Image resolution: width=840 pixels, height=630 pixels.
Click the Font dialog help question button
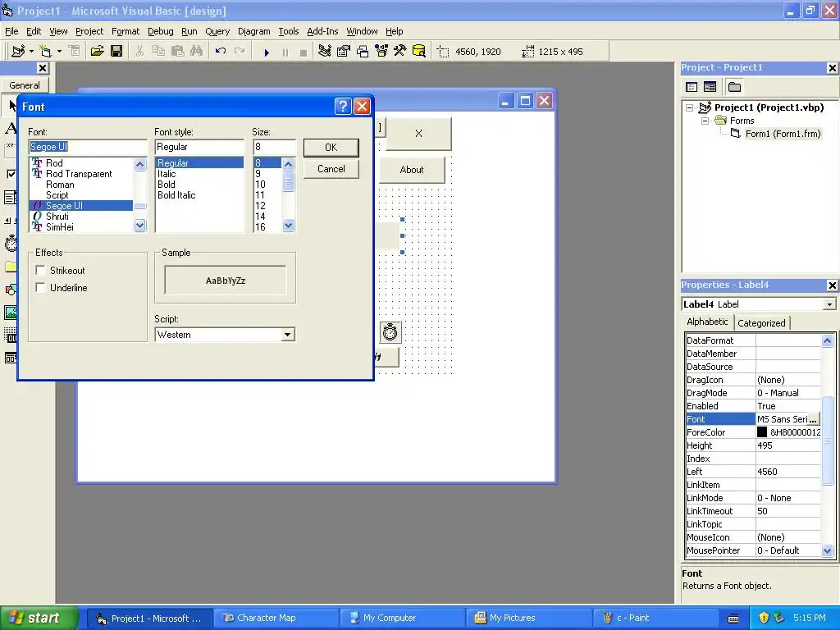[343, 106]
